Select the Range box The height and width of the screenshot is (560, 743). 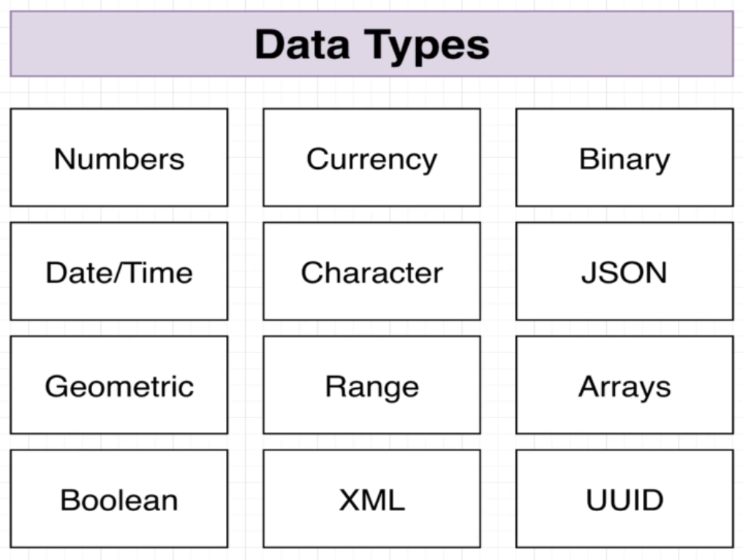(371, 385)
